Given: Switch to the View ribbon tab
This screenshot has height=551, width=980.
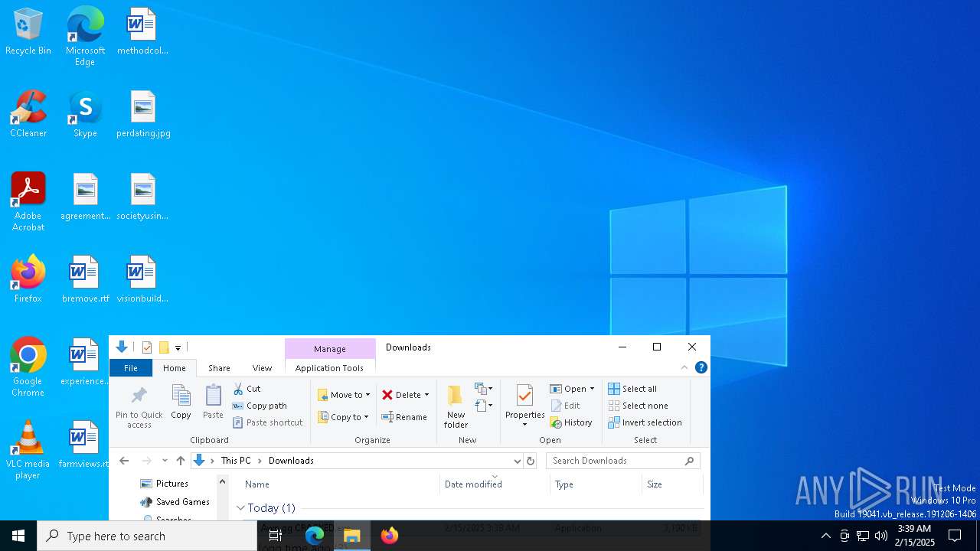Looking at the screenshot, I should (262, 368).
